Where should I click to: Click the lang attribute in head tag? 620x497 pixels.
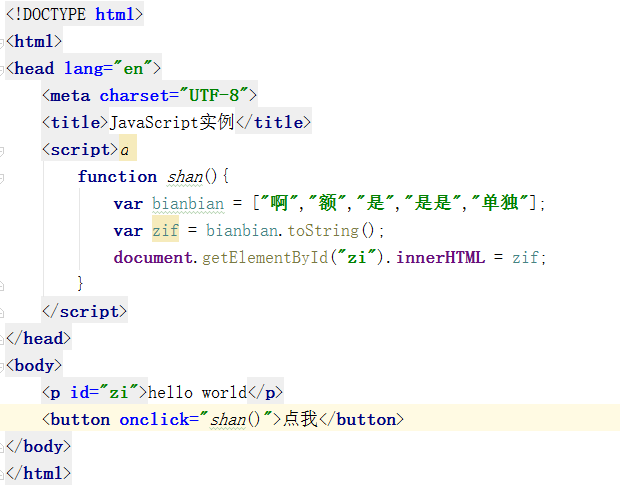[x=83, y=69]
